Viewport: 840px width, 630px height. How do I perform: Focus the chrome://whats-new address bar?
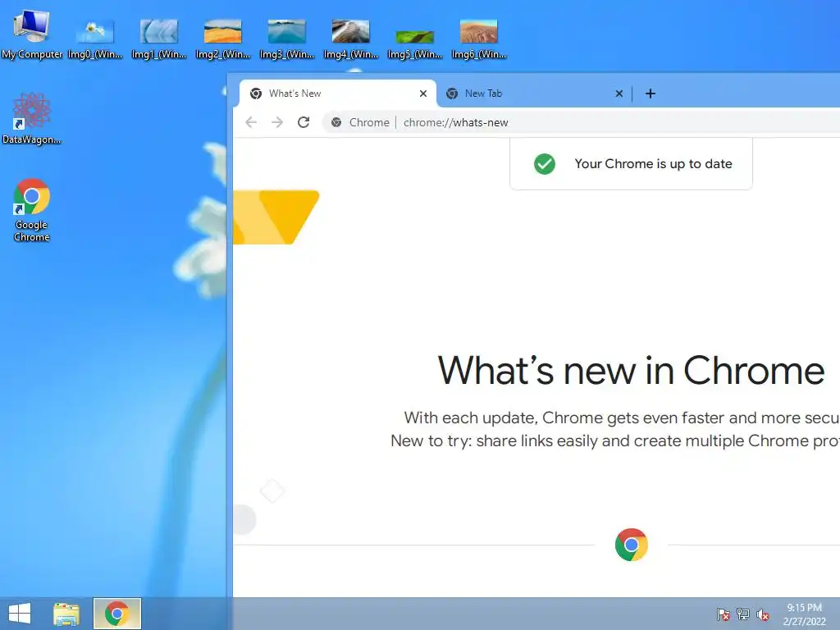tap(582, 123)
